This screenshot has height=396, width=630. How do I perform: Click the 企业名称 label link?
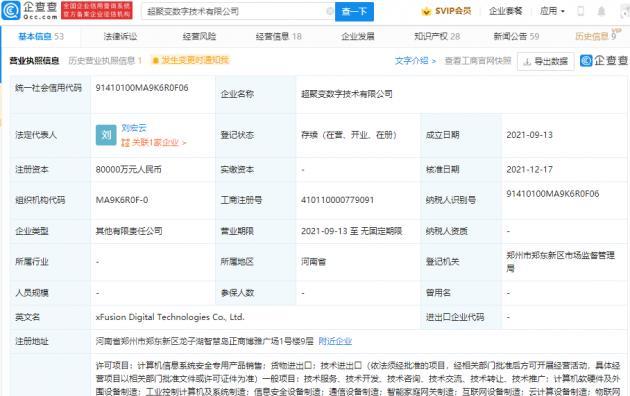pos(237,94)
